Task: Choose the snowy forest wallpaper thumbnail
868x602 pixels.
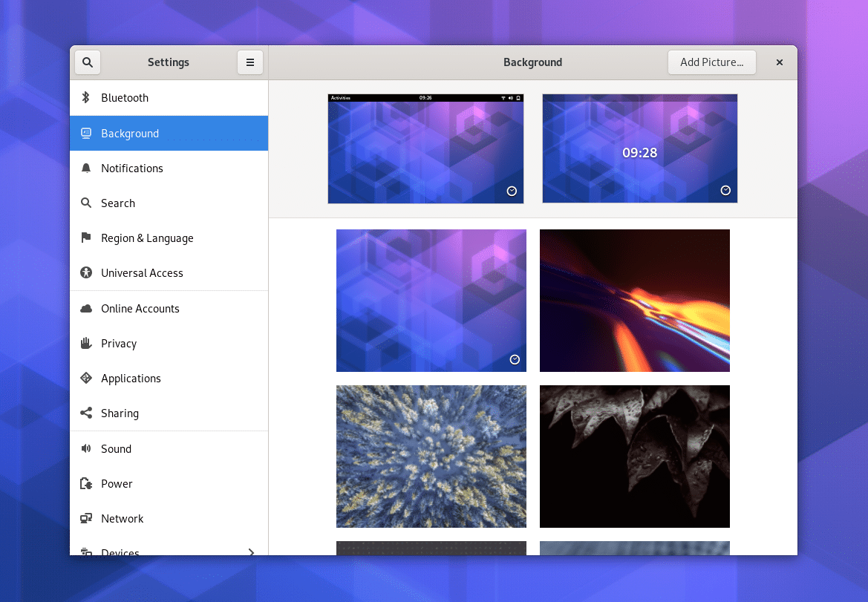Action: point(431,456)
